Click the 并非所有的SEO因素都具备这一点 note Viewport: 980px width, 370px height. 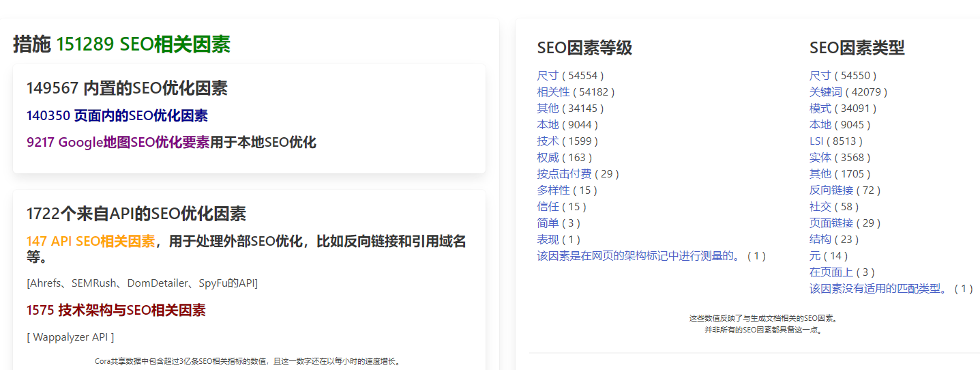[x=763, y=330]
